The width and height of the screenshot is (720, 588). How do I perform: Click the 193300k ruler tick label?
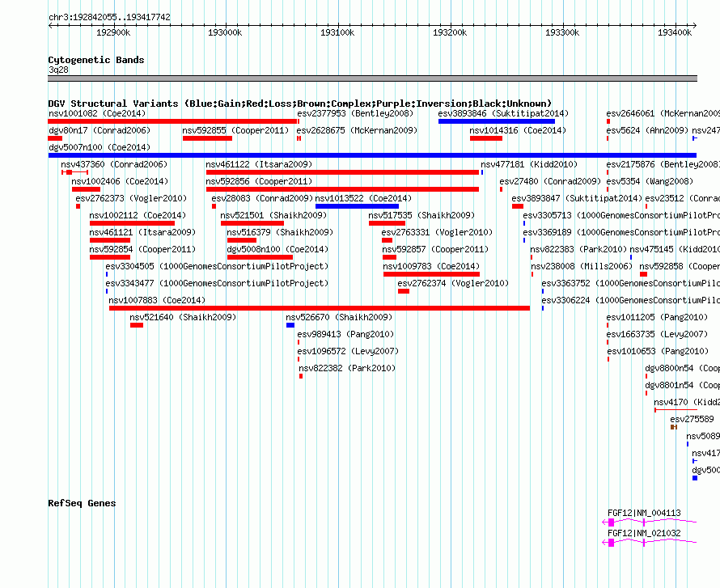[x=562, y=32]
